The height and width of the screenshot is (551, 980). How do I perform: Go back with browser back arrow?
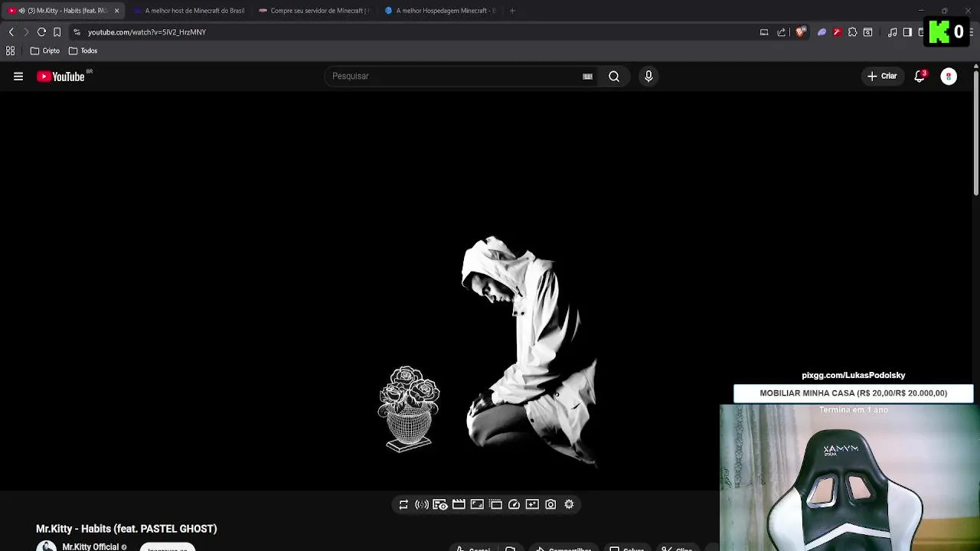(11, 32)
